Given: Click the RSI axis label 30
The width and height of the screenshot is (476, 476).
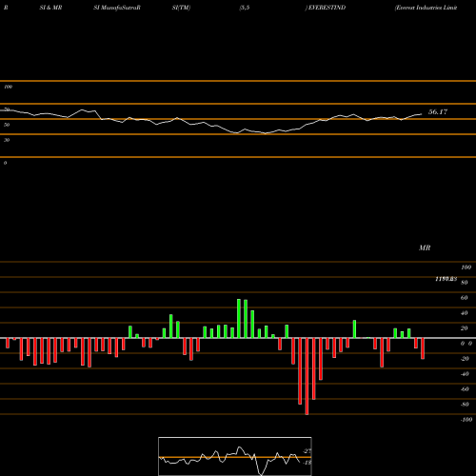Looking at the screenshot, I should [x=7, y=140].
